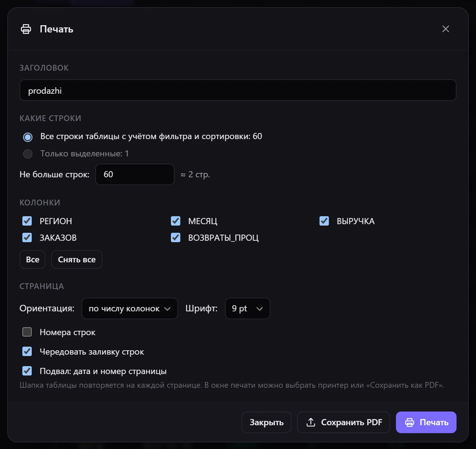This screenshot has height=449, width=476.
Task: Open the Шрифт size dropdown
Action: click(247, 308)
